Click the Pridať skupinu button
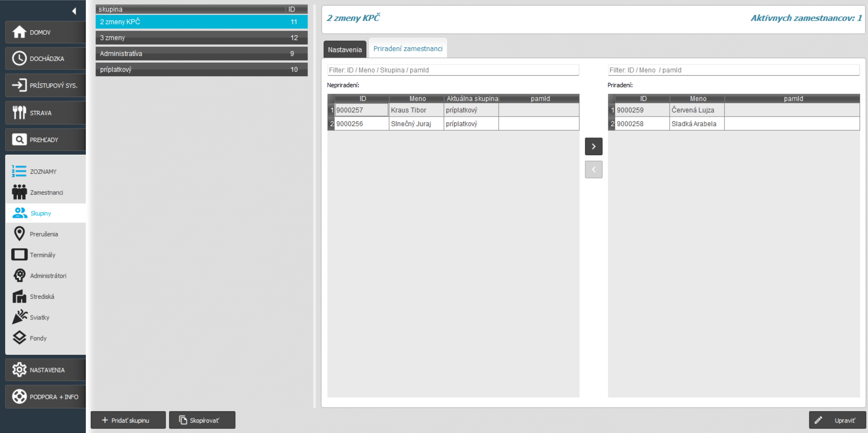 tap(128, 420)
